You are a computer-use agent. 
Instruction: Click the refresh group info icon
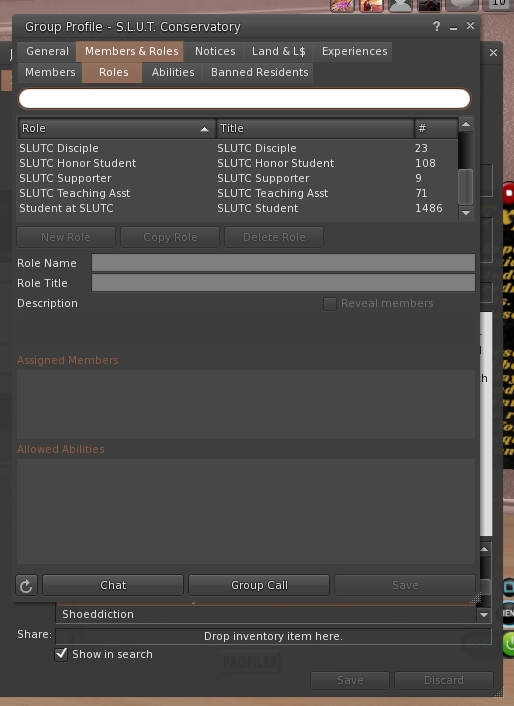click(26, 585)
